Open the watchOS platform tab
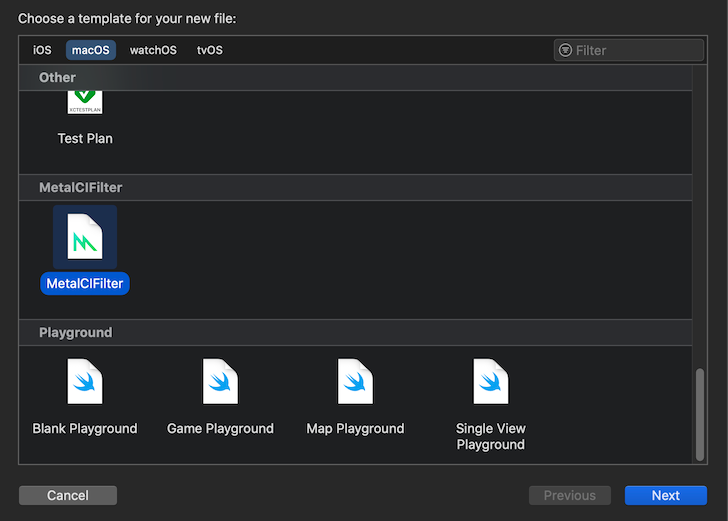This screenshot has height=521, width=728. pos(153,50)
